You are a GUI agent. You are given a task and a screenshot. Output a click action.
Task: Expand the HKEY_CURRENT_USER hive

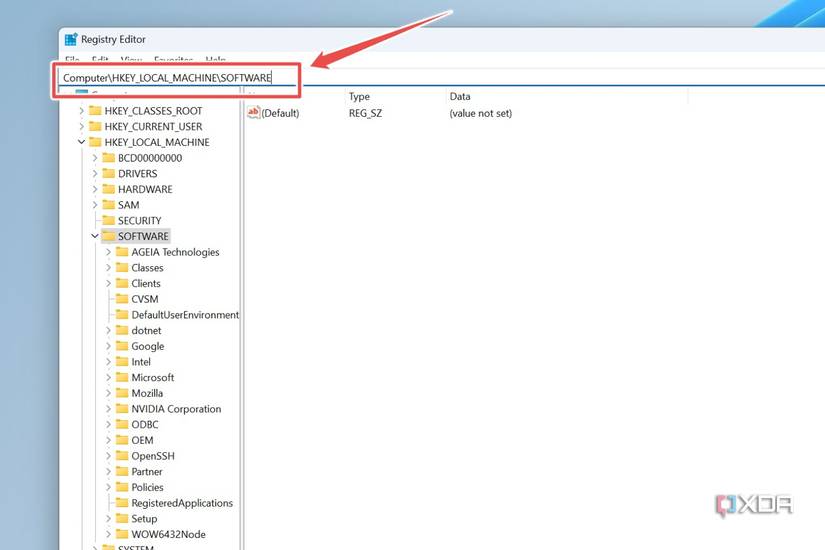click(x=82, y=127)
